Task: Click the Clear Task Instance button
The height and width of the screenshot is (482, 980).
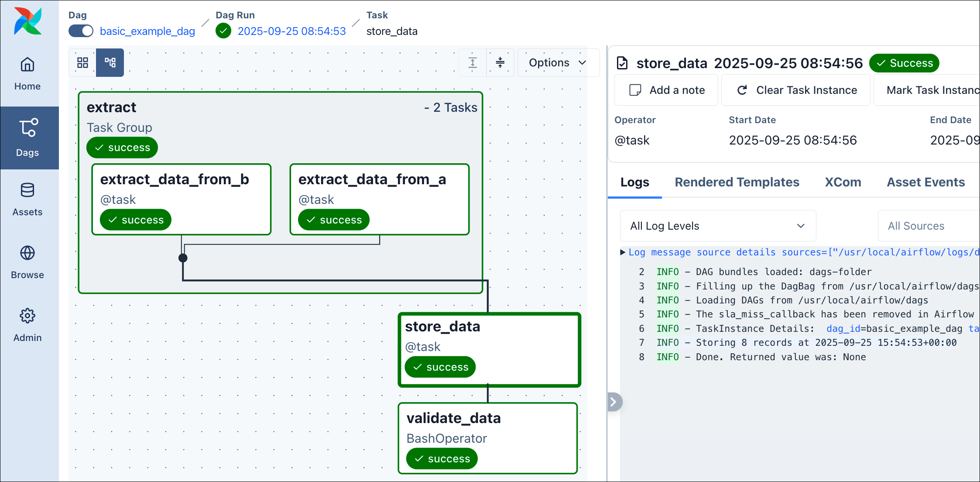Action: (795, 90)
